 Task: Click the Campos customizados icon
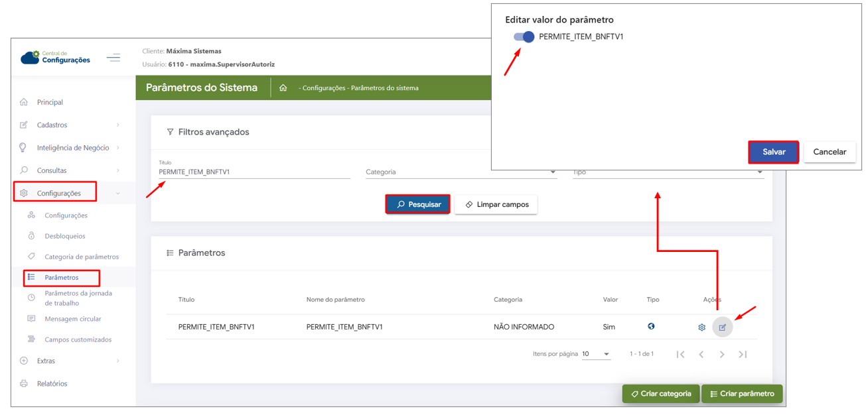(x=31, y=339)
